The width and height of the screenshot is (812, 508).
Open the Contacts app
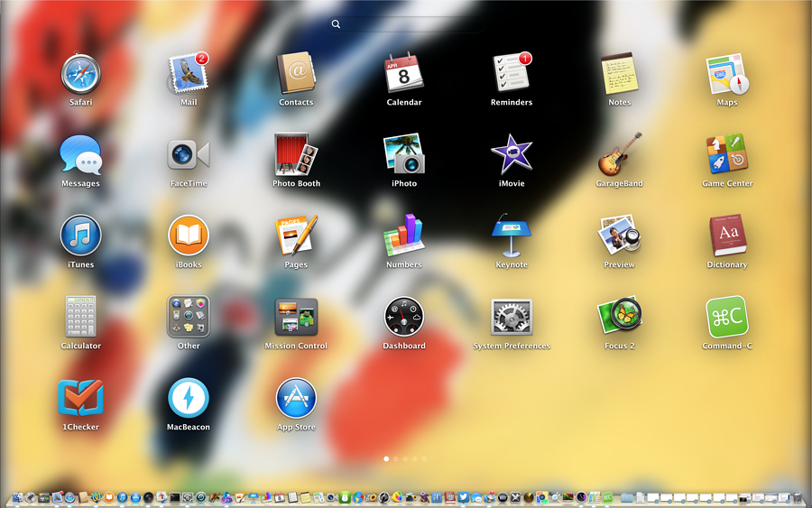[296, 74]
